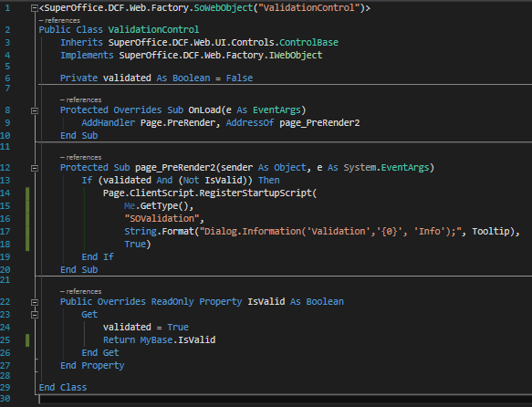
Task: Collapse the page_PreRender2 sub outline
Action: (35, 168)
